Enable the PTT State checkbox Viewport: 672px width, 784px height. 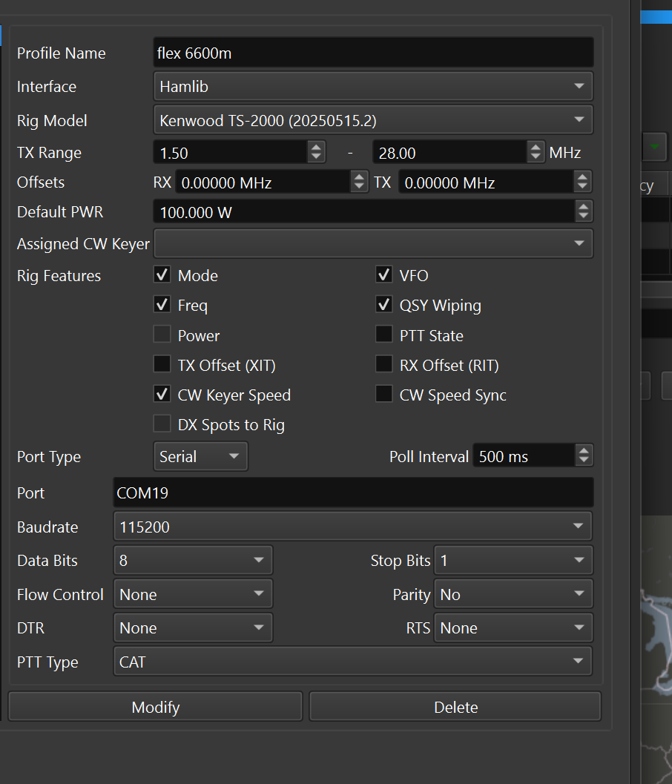(x=384, y=334)
